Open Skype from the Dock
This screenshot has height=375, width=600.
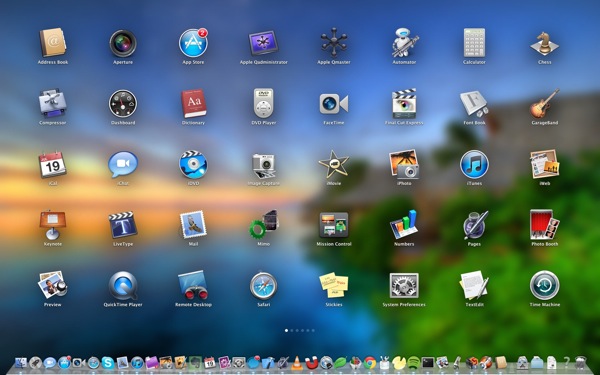point(108,363)
